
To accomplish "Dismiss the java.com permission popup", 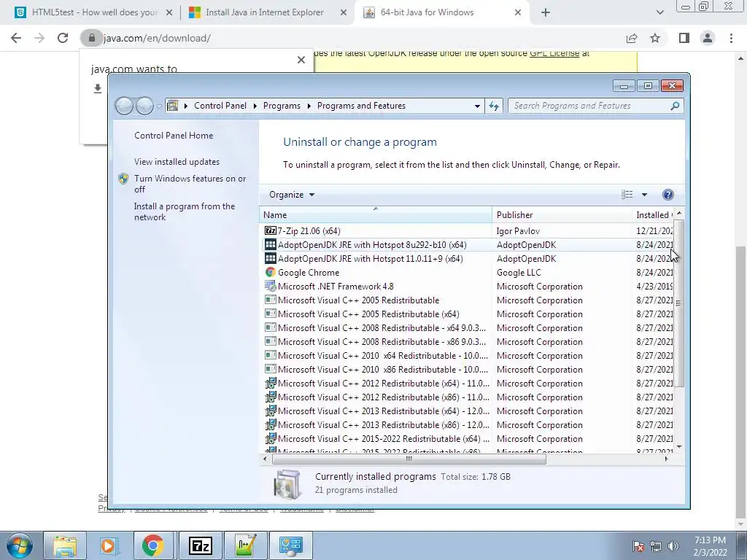I will [x=301, y=60].
